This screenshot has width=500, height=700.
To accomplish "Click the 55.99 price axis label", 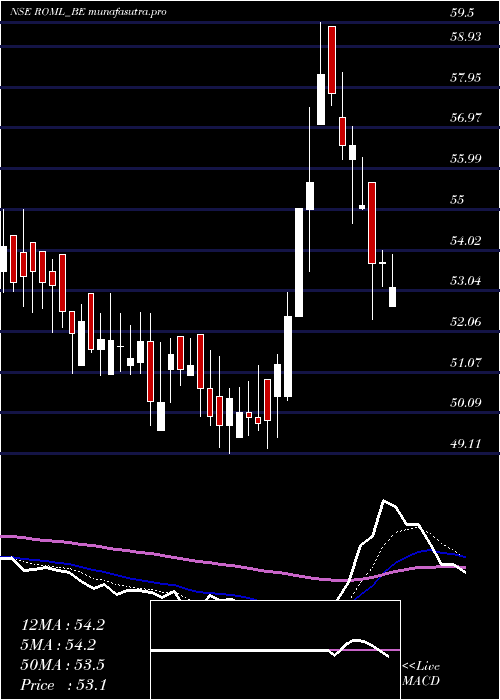I will pos(466,158).
